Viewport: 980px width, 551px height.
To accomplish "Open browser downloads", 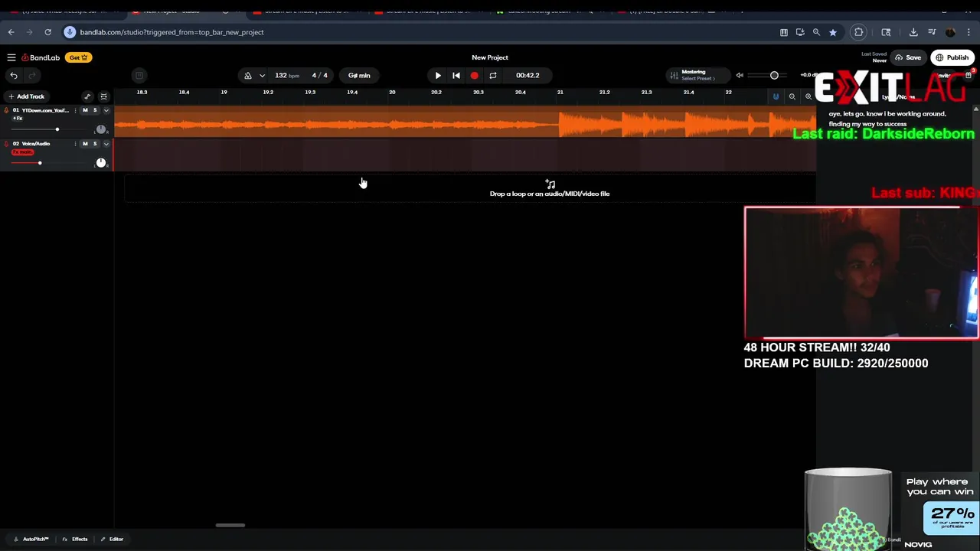I will point(913,32).
